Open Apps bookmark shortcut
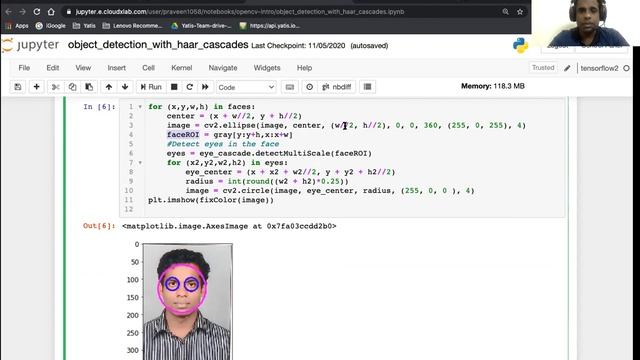640x360 pixels. click(17, 26)
